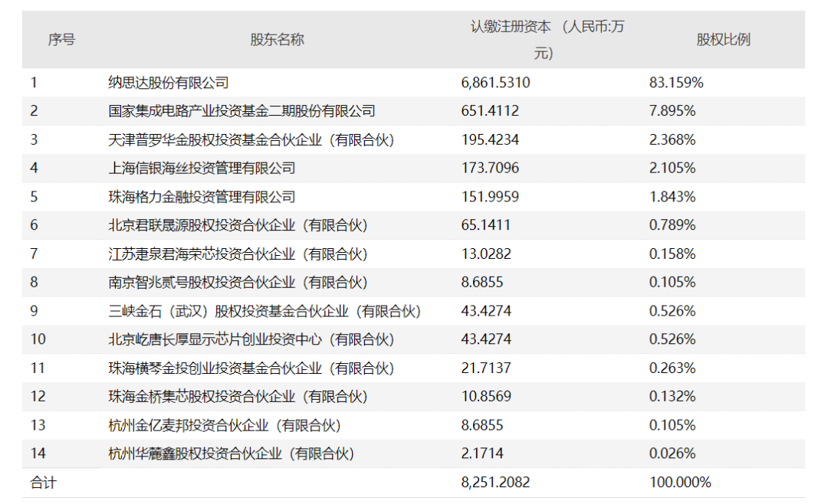Select 天津普罗华金股权投资基金合伙企业 cell
Viewport: 828px width, 504px height.
pyautogui.click(x=251, y=140)
